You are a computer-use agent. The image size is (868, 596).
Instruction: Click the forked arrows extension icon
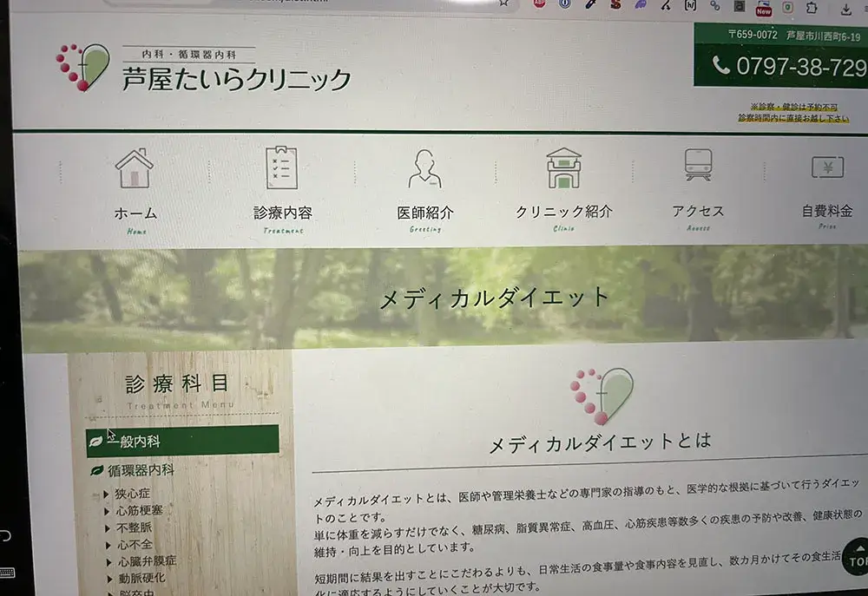(x=666, y=5)
